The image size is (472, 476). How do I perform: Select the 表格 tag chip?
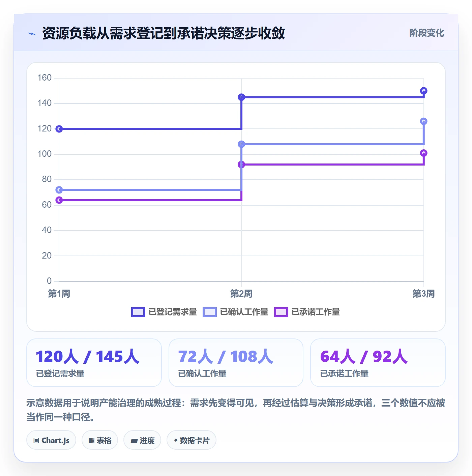[100, 440]
